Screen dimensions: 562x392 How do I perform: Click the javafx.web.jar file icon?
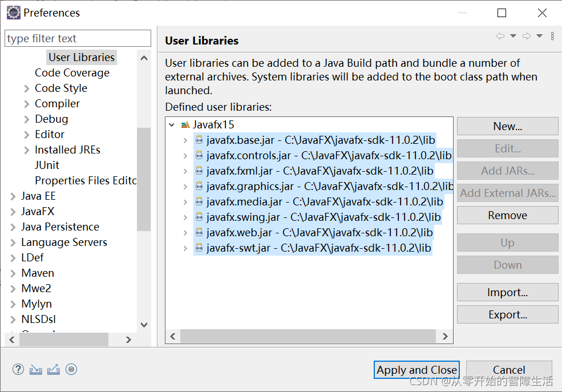(x=199, y=233)
